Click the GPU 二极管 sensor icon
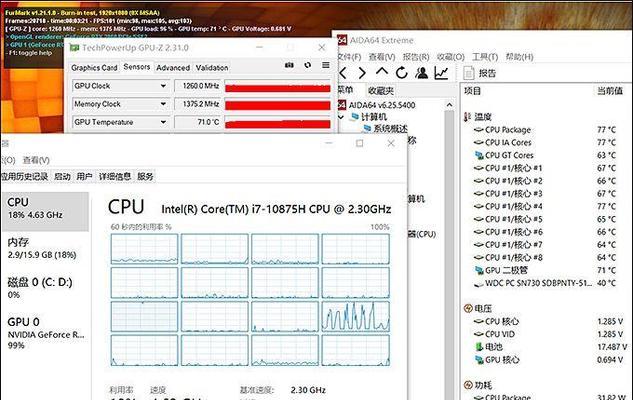The image size is (633, 400). [479, 270]
